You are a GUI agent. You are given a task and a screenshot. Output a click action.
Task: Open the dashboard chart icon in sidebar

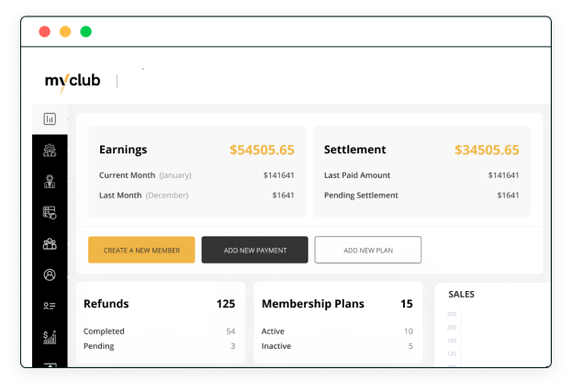point(50,118)
